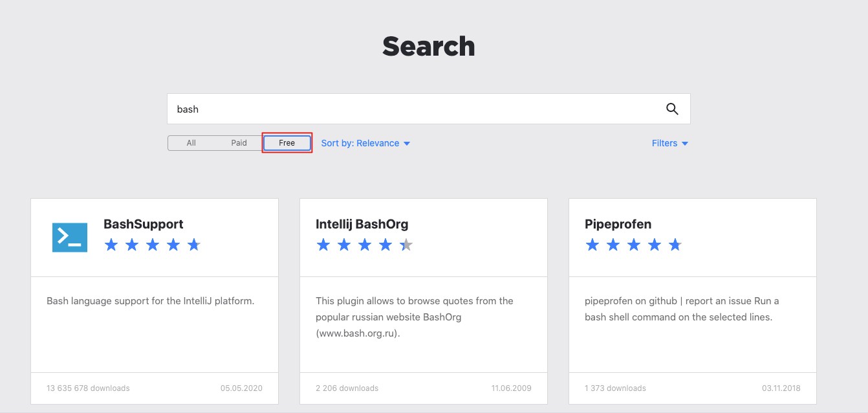Open the BashSupport plugin title
The width and height of the screenshot is (868, 413).
coord(144,224)
